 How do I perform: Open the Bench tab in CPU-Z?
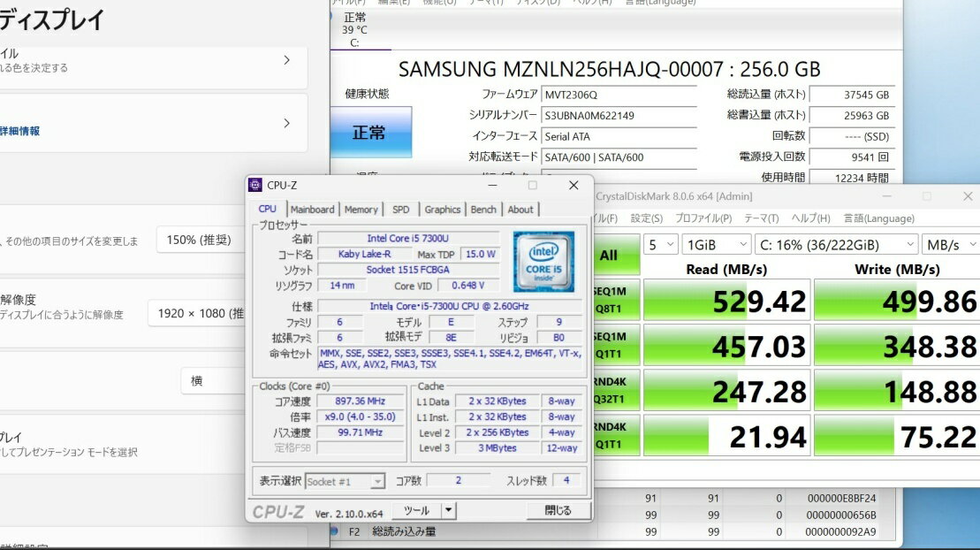[483, 210]
